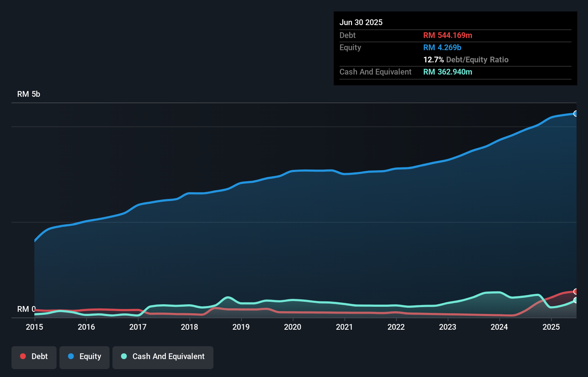Screen dimensions: 588x377
Task: Click the red Debt endpoint marker
Action: 575,291
